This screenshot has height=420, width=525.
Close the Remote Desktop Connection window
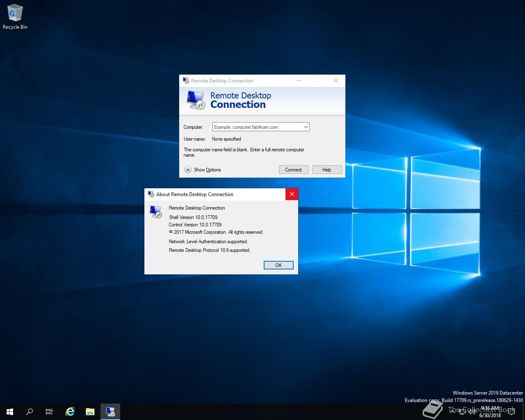point(336,80)
